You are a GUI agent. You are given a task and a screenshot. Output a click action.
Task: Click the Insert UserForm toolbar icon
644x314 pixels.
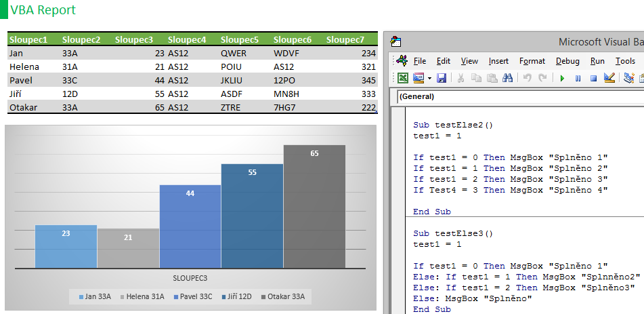tap(418, 78)
